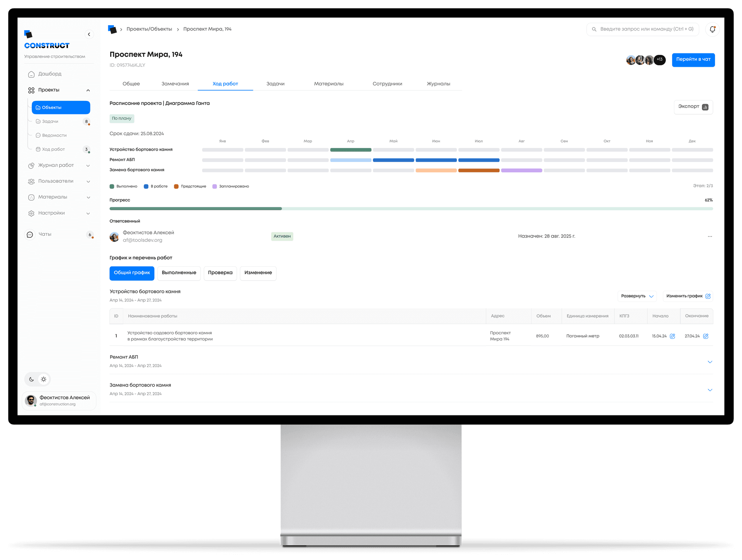
Task: Click the three-dot menu for responsible person
Action: 710,237
